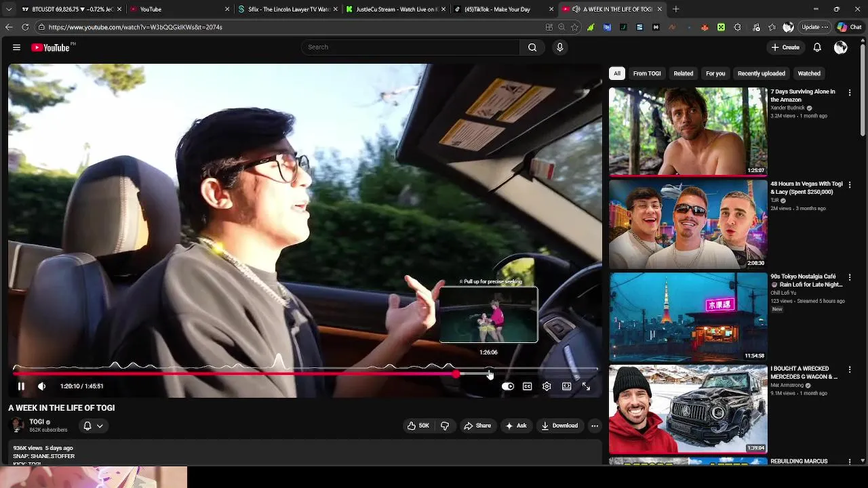Open options for 48 Hours In Vegas

[x=850, y=185]
